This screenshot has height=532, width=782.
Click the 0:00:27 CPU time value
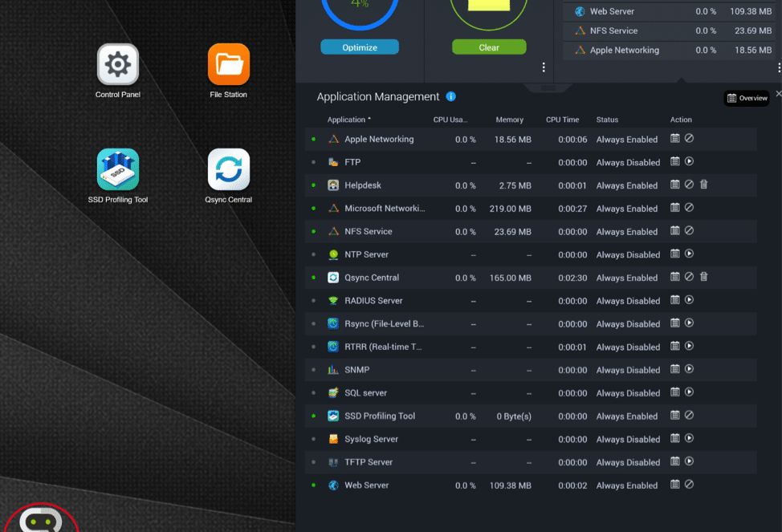click(572, 209)
